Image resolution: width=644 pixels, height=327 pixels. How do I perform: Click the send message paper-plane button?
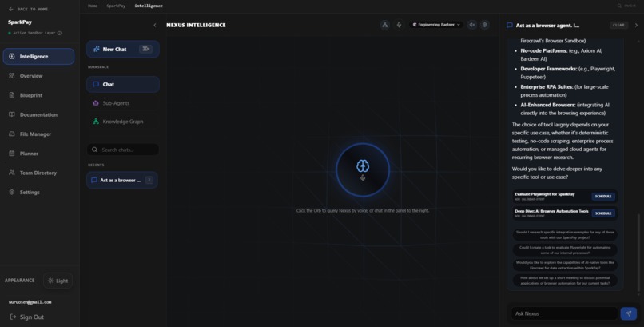[x=628, y=313]
